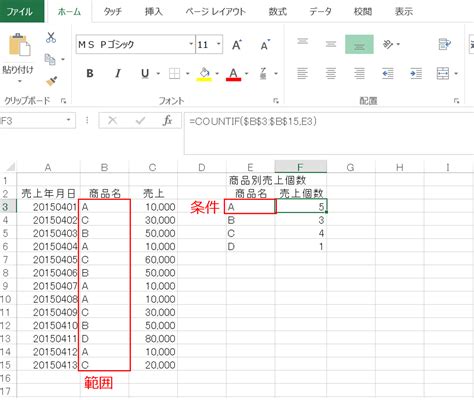Screen dimensions: 474x400
Task: Select column B header
Action: click(x=105, y=167)
